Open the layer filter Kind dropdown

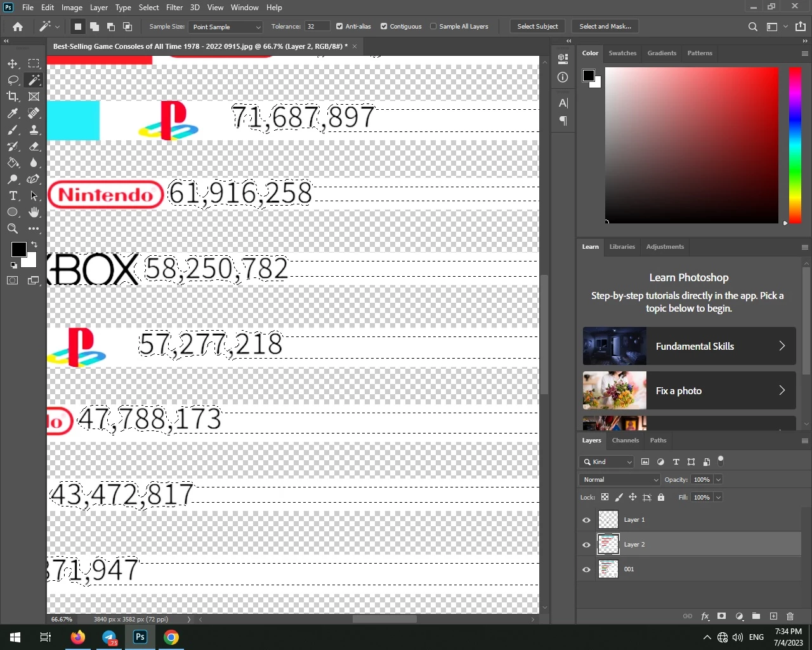pos(606,462)
